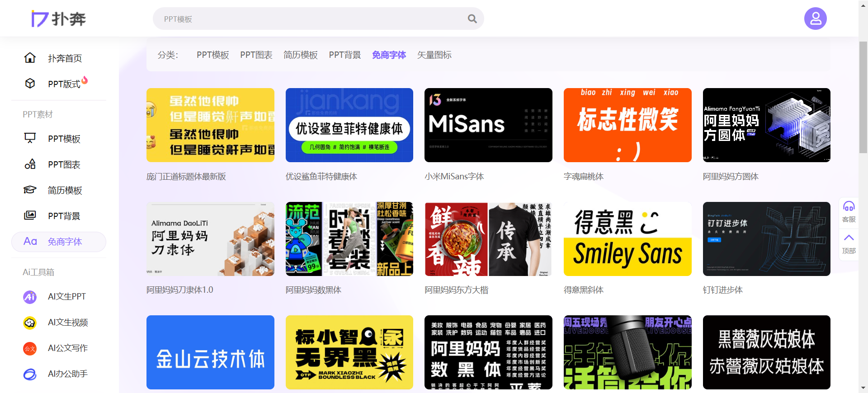
Task: Click the search magnifier icon
Action: click(x=472, y=19)
